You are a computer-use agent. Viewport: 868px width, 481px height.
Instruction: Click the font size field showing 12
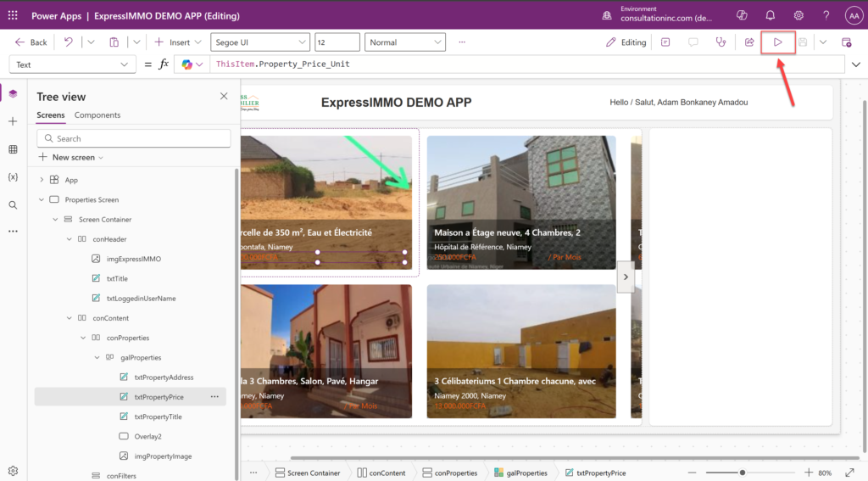[x=337, y=42]
